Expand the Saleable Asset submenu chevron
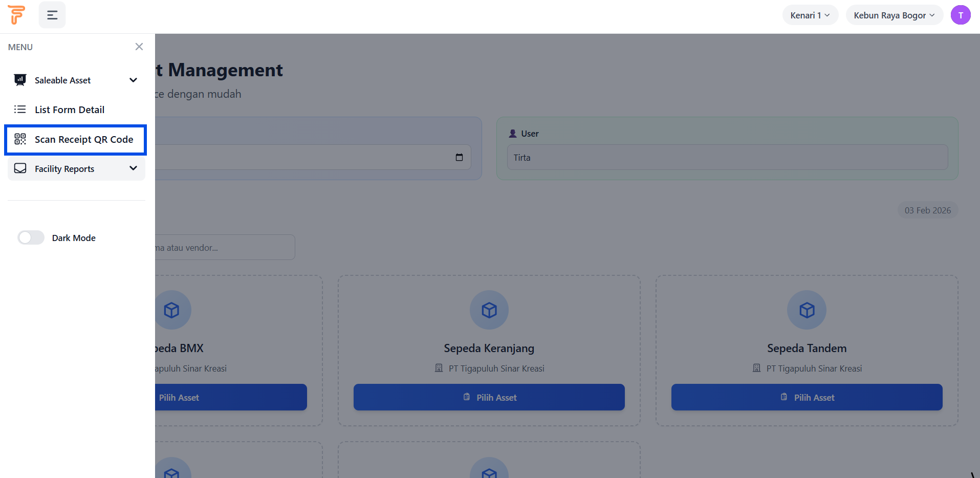Screen dimensions: 980x478 coord(133,80)
